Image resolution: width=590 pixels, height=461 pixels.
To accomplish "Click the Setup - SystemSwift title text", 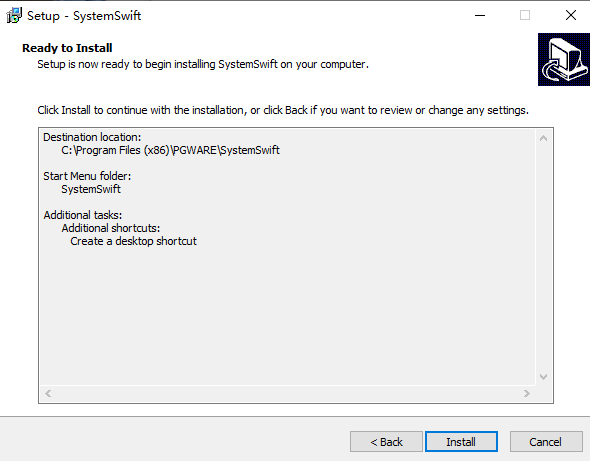I will (84, 16).
